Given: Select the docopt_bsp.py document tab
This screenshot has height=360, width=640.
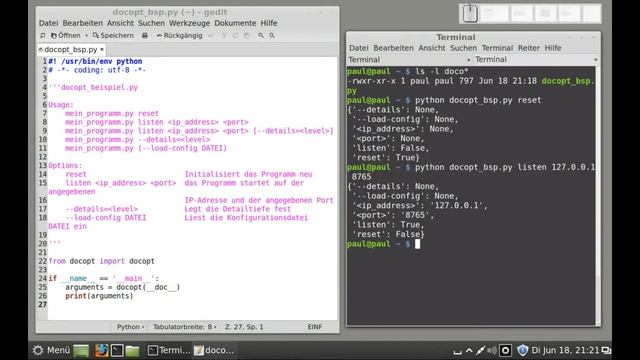Looking at the screenshot, I should [71, 49].
